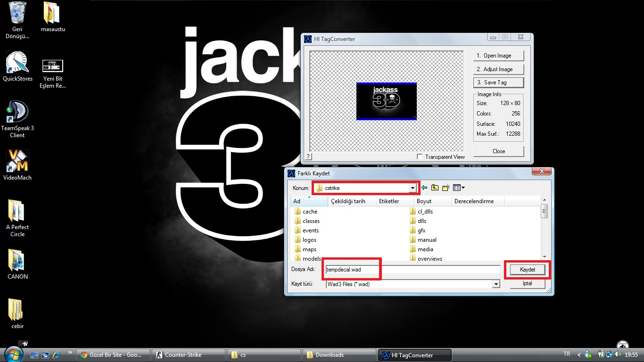
Task: Create a new folder in save dialog
Action: point(446,188)
